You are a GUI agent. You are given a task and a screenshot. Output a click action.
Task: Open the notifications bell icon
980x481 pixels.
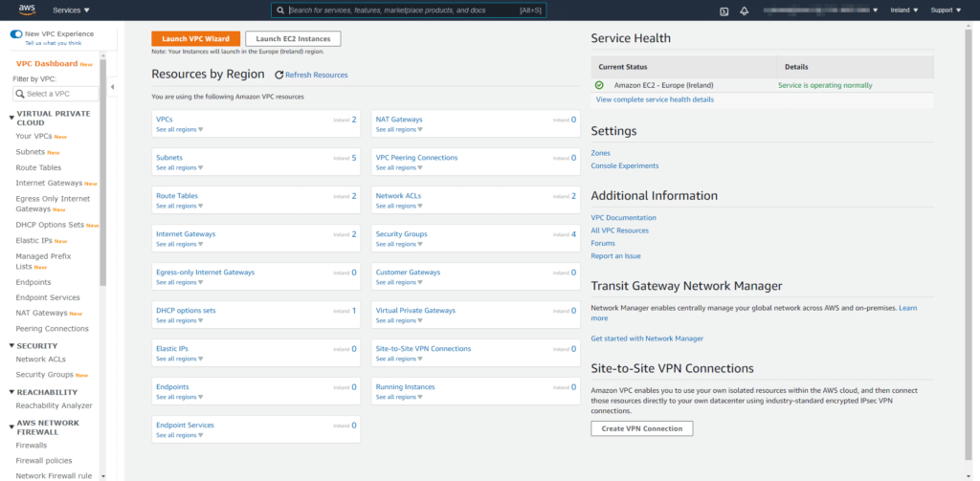pos(744,11)
